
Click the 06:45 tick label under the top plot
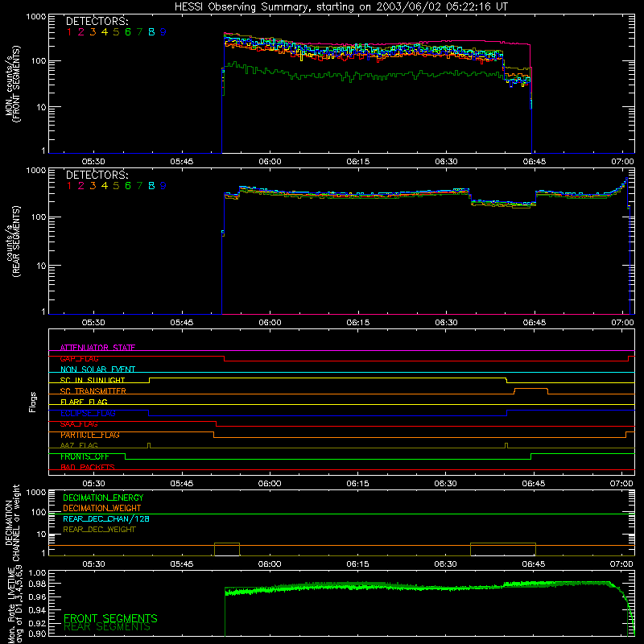tap(535, 162)
